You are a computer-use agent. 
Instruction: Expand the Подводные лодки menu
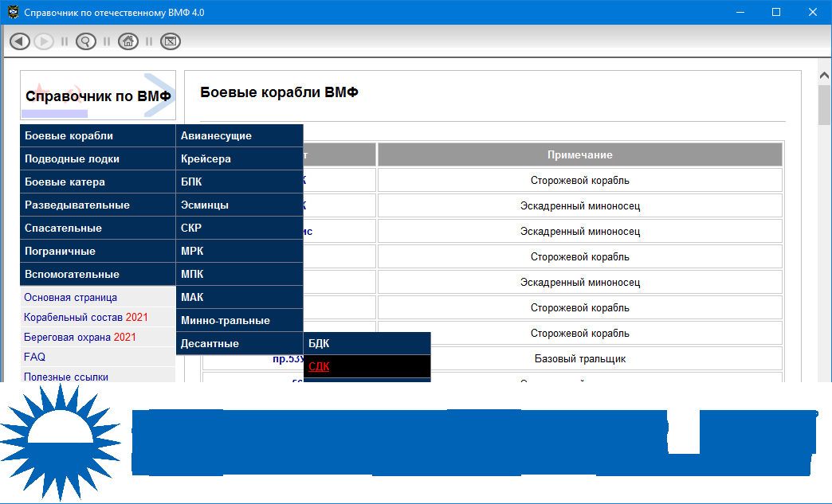97,159
